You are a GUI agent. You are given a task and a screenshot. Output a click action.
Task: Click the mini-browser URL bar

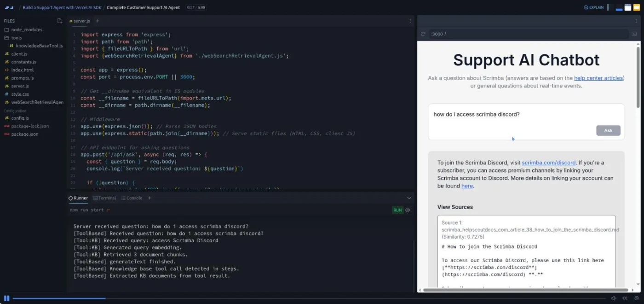tap(529, 34)
